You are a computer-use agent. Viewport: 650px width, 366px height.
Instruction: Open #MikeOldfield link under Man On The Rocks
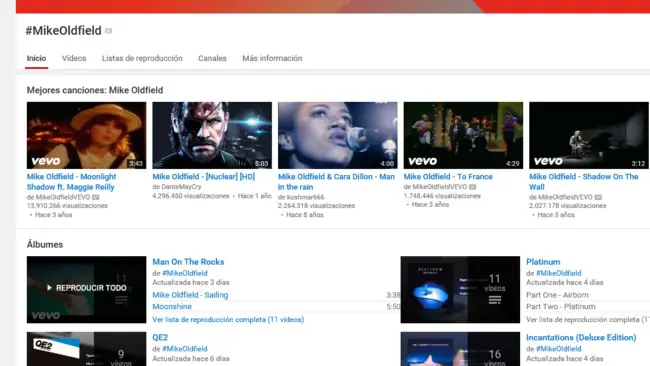185,273
